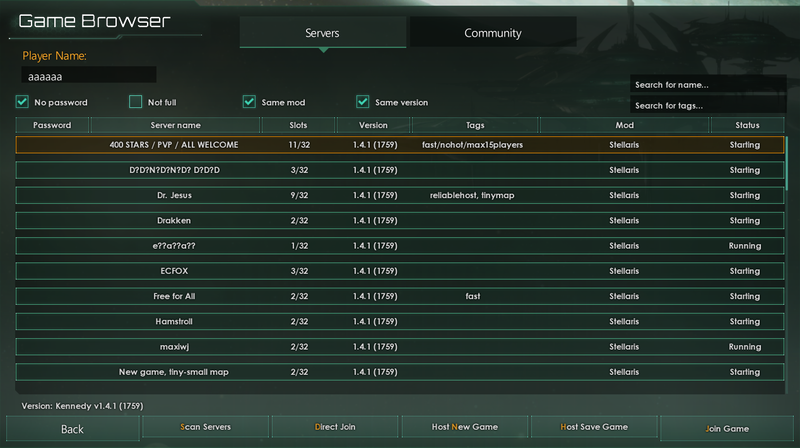Click the Back button

click(x=72, y=429)
